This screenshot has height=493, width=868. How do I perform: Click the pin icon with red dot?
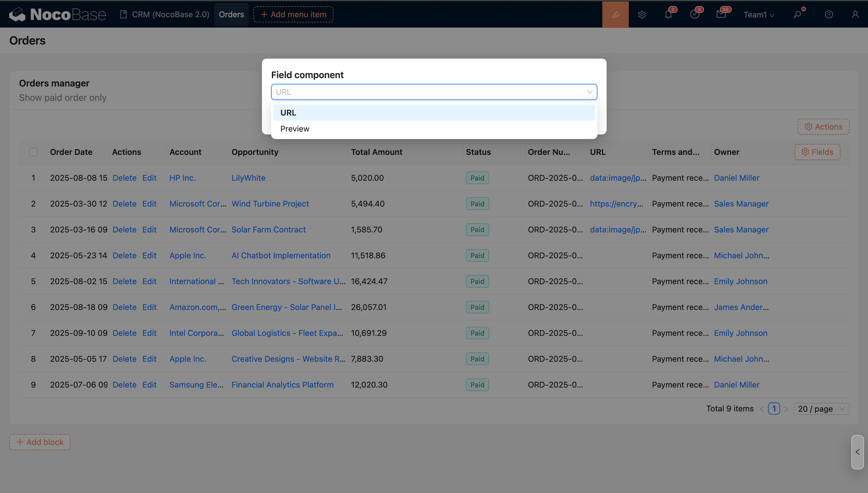(798, 15)
